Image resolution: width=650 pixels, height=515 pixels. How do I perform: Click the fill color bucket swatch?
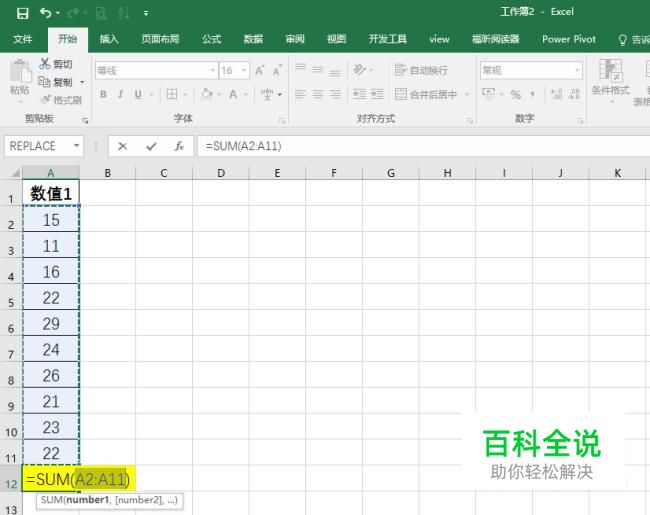205,95
